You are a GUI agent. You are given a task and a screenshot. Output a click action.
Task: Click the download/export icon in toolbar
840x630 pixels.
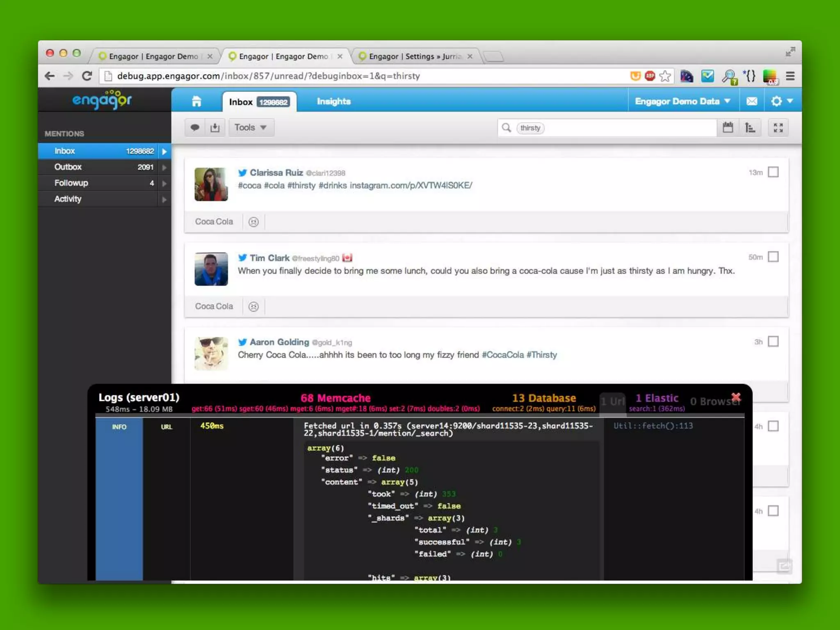(x=215, y=128)
